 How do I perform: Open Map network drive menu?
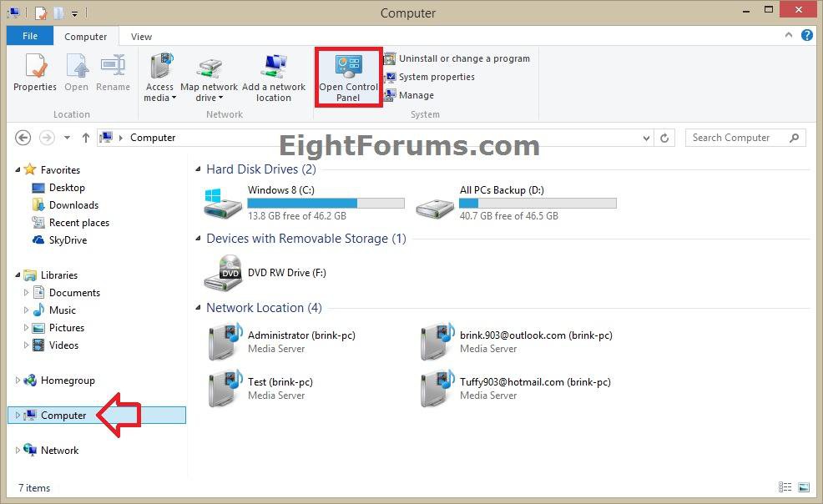tap(209, 78)
